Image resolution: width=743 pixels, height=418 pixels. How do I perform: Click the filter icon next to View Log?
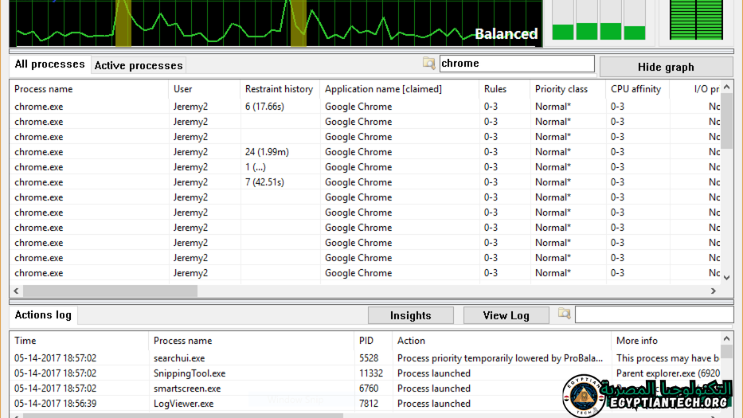(x=564, y=314)
